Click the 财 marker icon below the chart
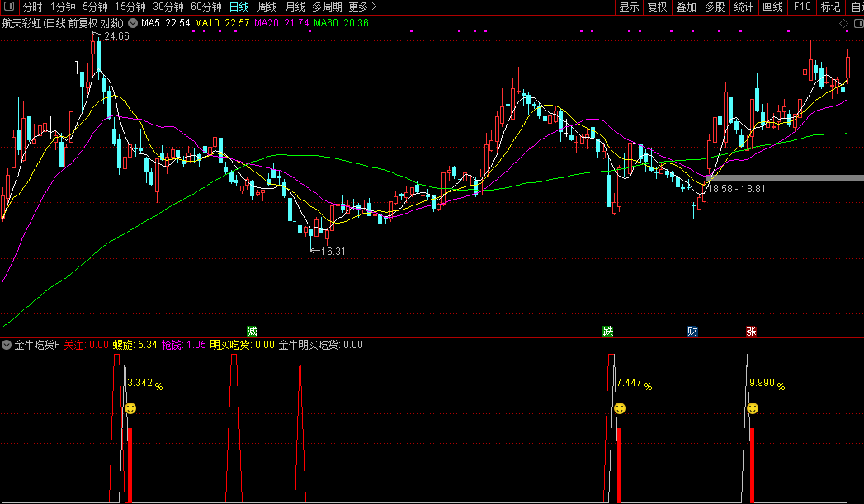864x504 pixels. [692, 331]
